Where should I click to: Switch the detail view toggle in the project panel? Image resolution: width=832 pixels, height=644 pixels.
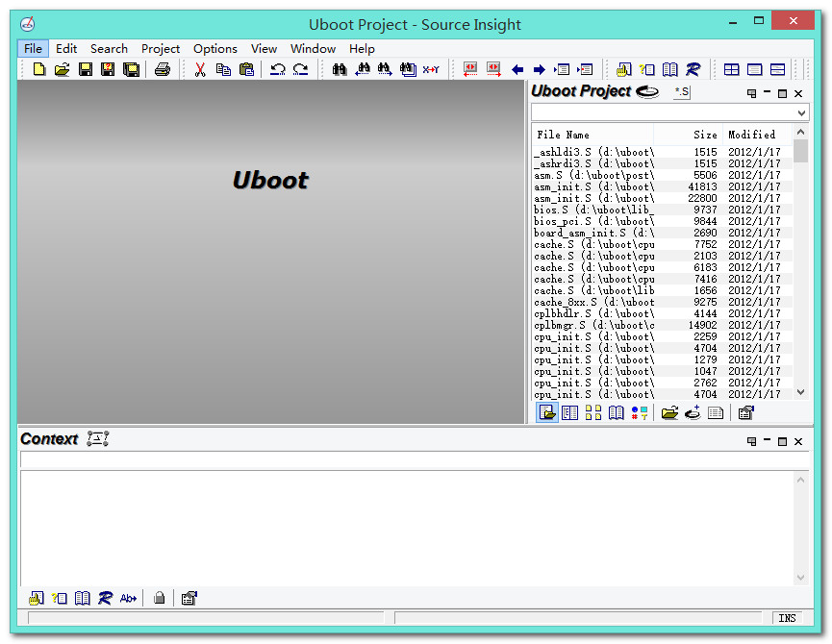point(569,412)
